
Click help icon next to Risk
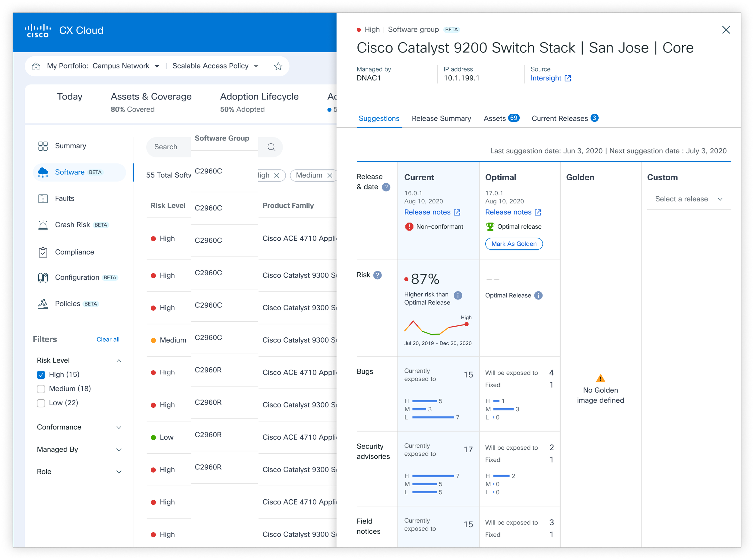click(x=377, y=275)
